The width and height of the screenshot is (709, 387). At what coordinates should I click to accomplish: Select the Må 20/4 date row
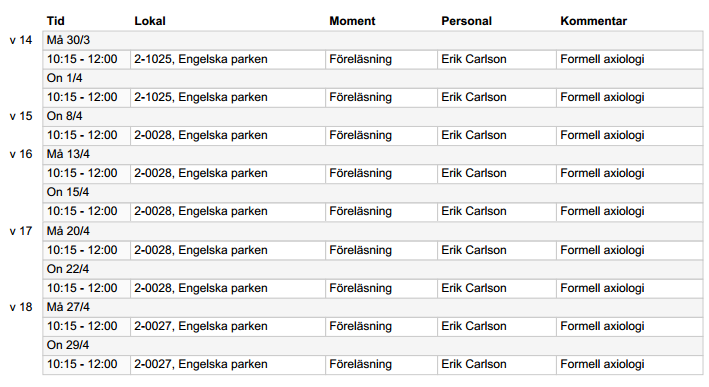(373, 231)
